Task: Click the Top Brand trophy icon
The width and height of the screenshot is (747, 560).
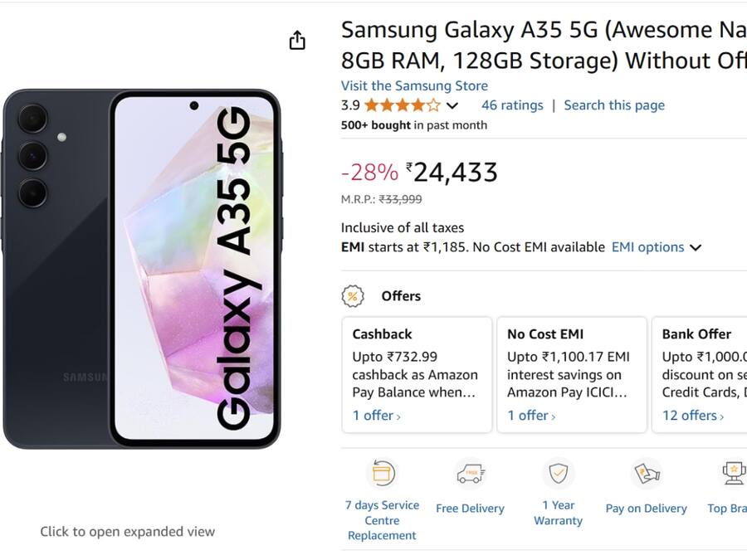Action: tap(734, 470)
